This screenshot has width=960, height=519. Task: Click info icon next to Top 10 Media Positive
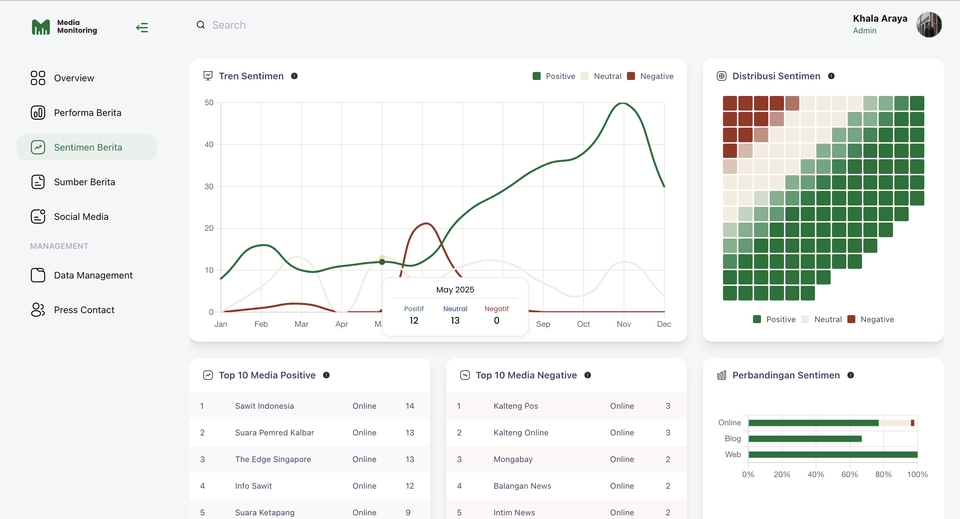pyautogui.click(x=326, y=376)
